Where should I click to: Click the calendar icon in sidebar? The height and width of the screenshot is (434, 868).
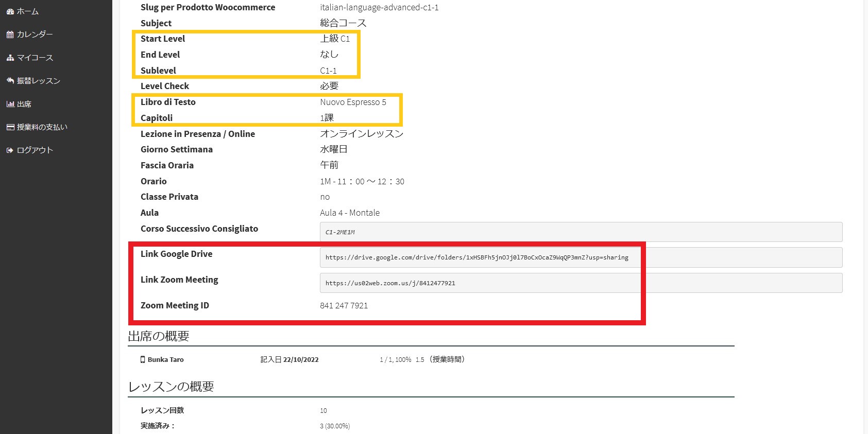pyautogui.click(x=10, y=34)
